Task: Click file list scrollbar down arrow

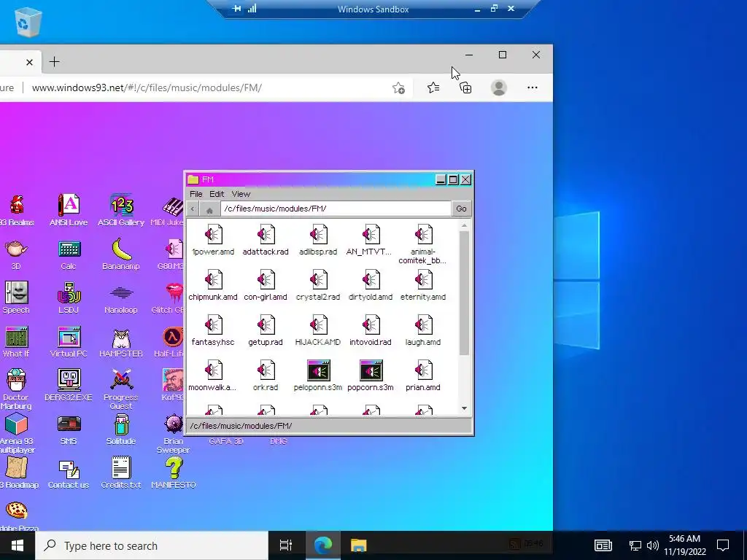Action: pyautogui.click(x=465, y=408)
